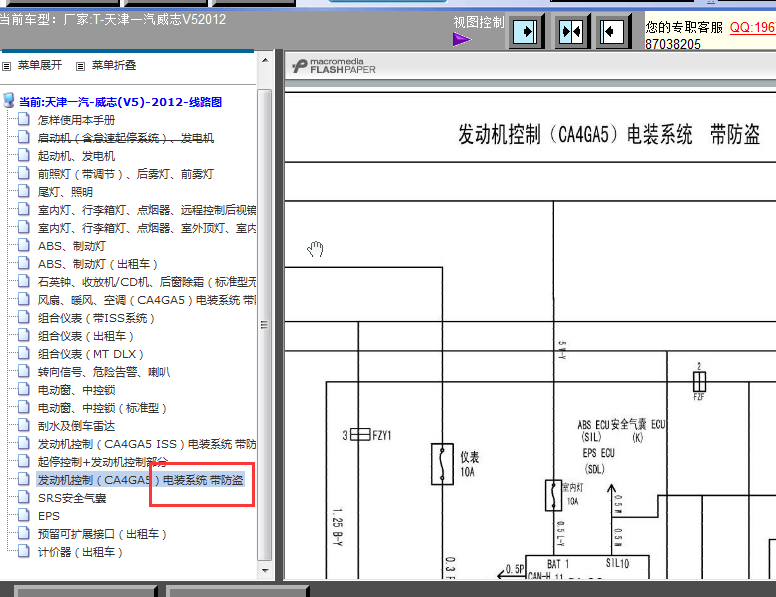Click the 当前车型 manufacturer text in header
Screen dimensions: 776x597
click(113, 20)
